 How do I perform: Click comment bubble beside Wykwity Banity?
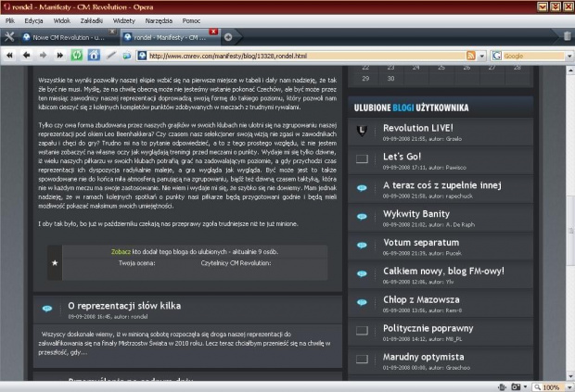coord(362,217)
